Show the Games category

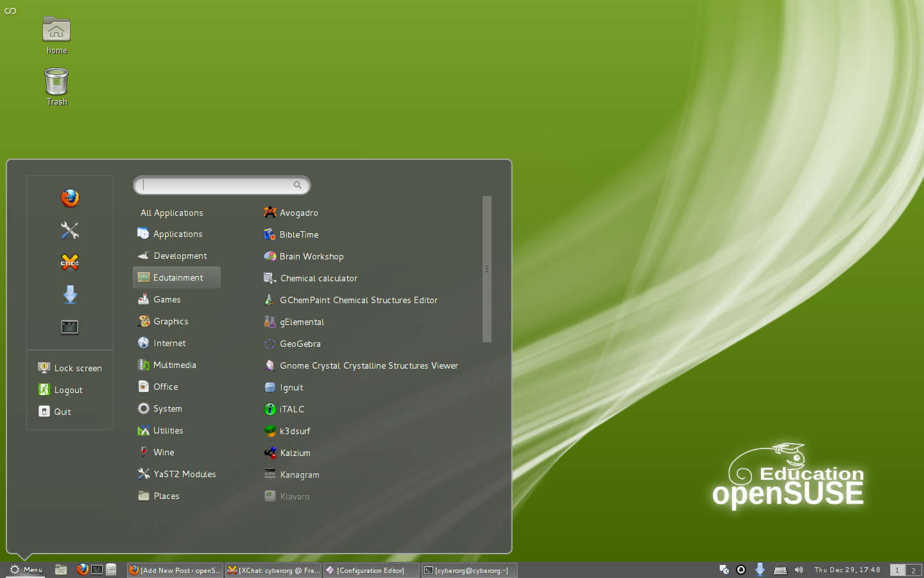(158, 300)
